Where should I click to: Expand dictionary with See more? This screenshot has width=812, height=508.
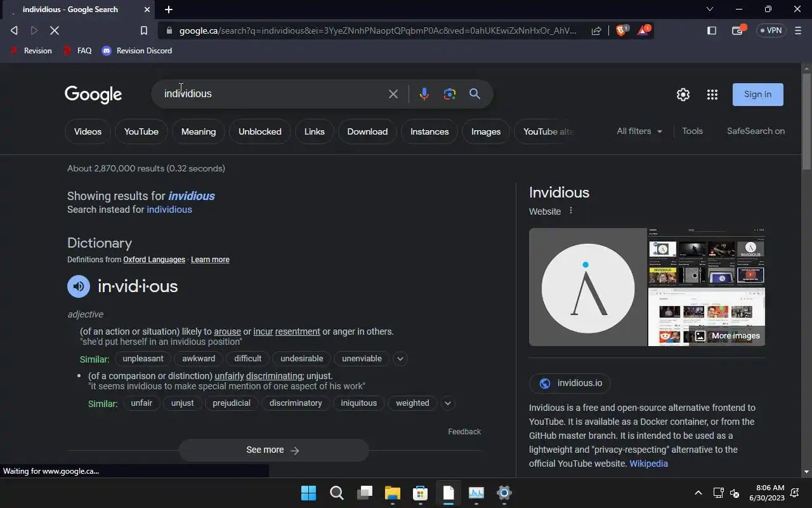pyautogui.click(x=273, y=450)
